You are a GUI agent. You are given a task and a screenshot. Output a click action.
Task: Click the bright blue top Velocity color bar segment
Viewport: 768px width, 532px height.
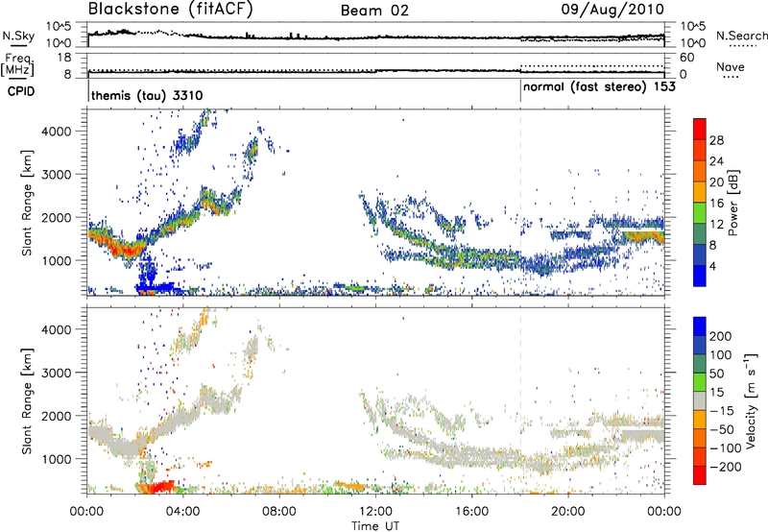(700, 326)
